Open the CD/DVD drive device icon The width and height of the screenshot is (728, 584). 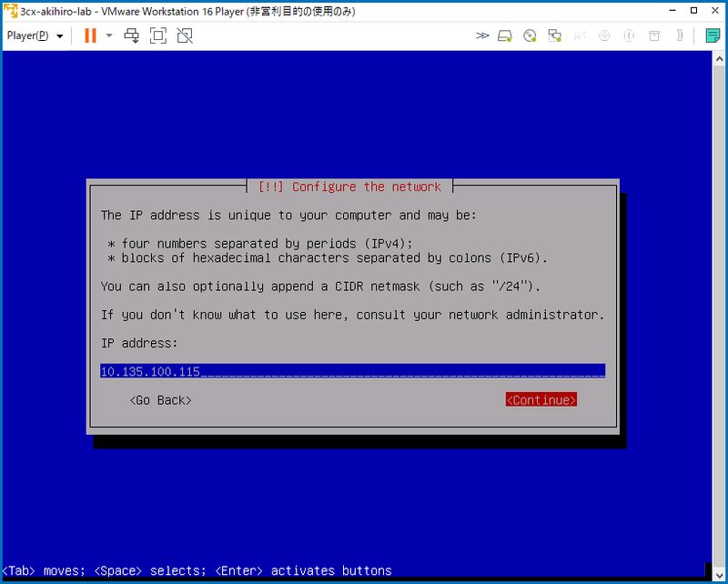coord(530,35)
